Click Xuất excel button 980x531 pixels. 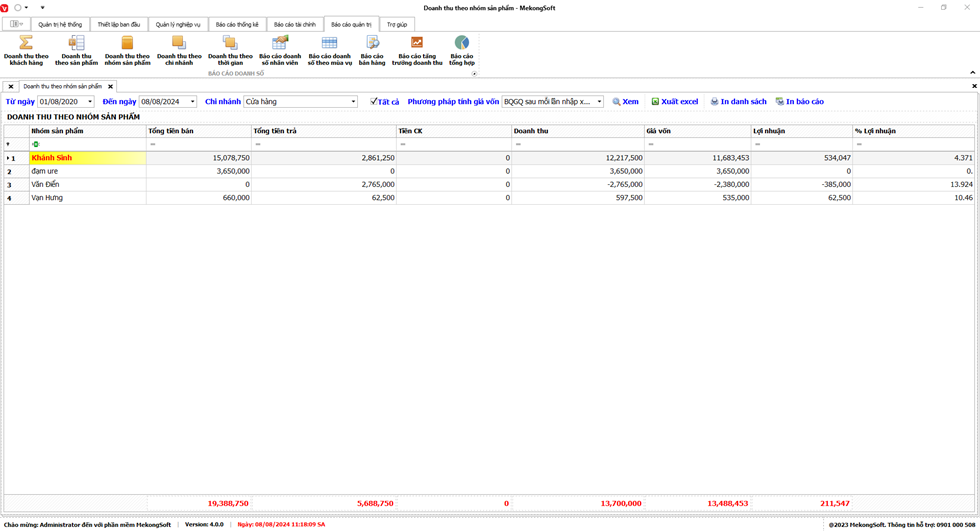pos(675,102)
